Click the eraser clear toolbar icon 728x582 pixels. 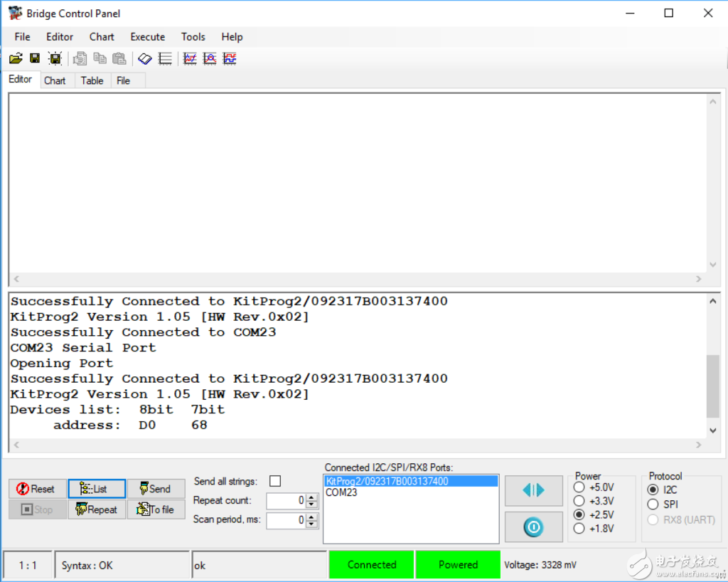click(x=145, y=58)
